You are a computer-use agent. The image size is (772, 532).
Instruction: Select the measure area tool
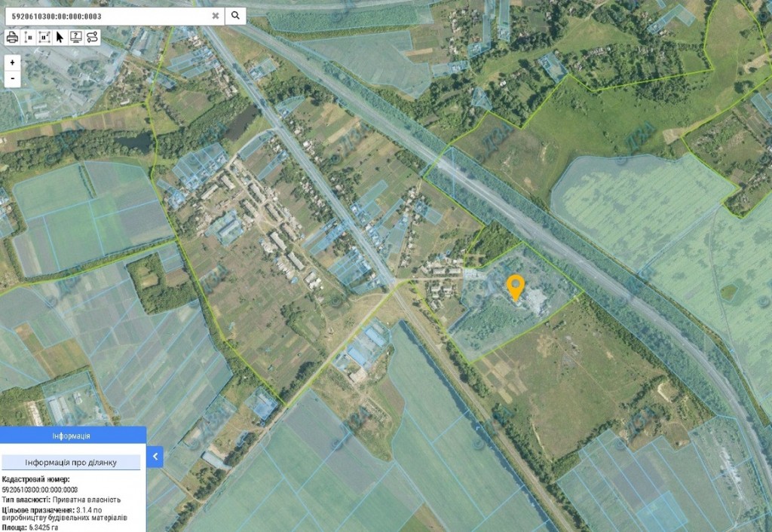44,36
